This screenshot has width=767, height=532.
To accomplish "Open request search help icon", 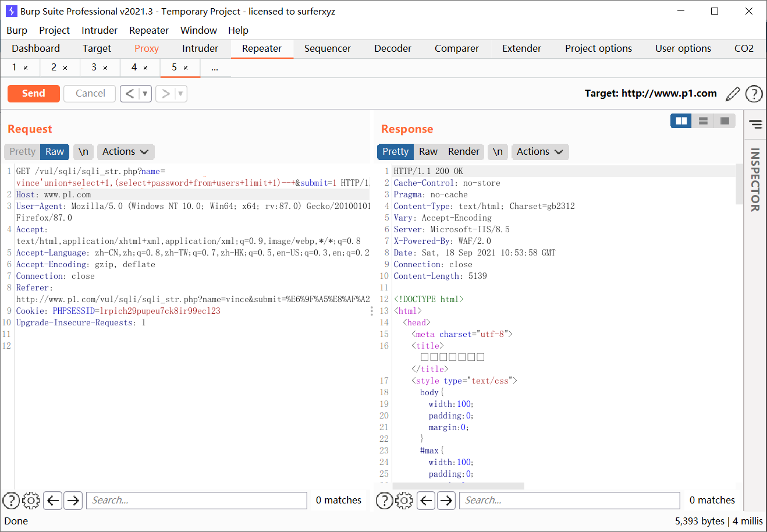I will click(x=11, y=501).
